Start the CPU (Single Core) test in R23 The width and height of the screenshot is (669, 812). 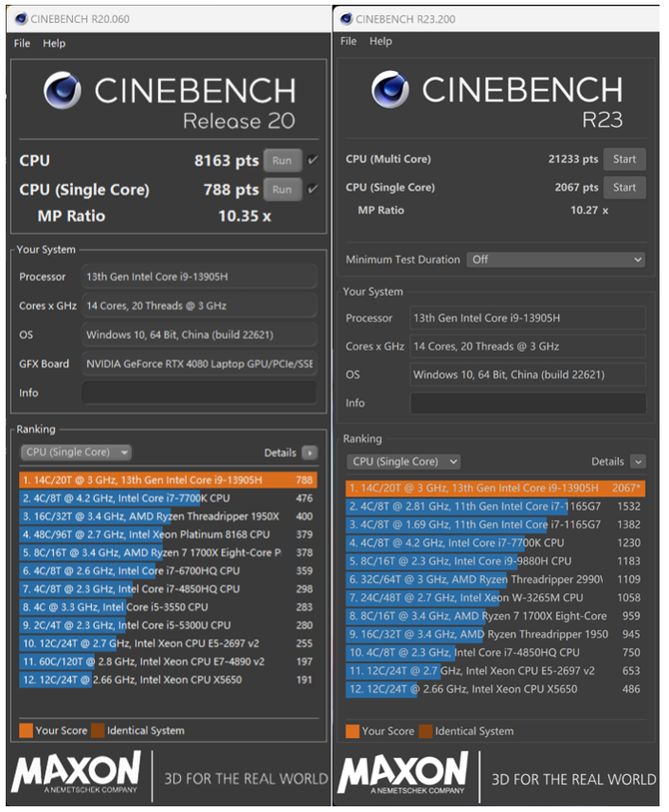click(x=624, y=188)
